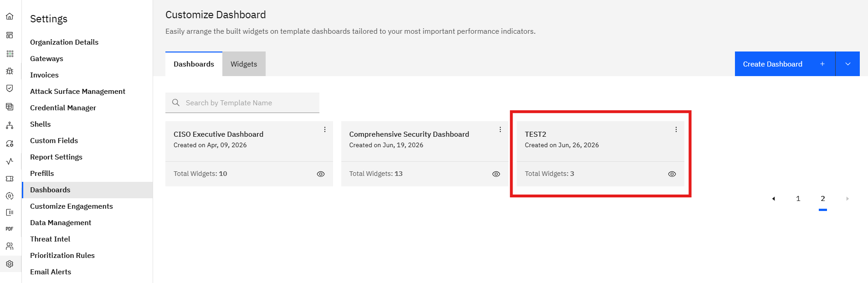Screen dimensions: 868x283
Task: Click the hexagon shield icon
Action: (x=10, y=196)
